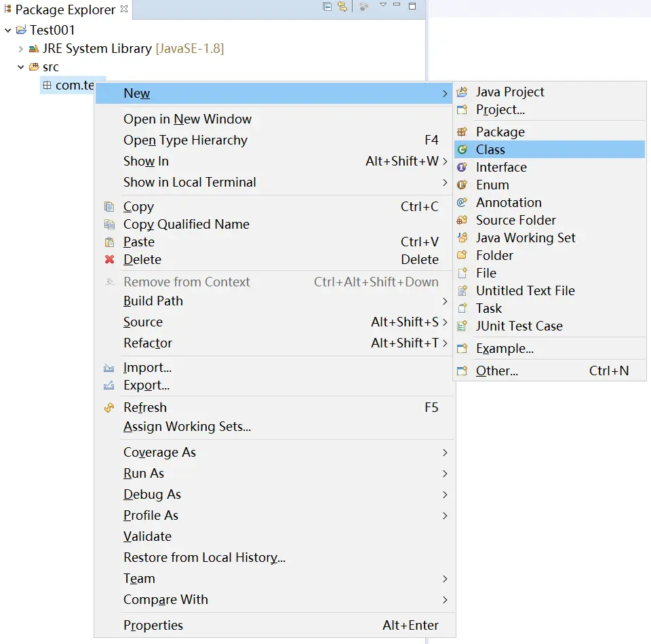Click the highlighted New menu entry
The image size is (651, 644).
[274, 93]
